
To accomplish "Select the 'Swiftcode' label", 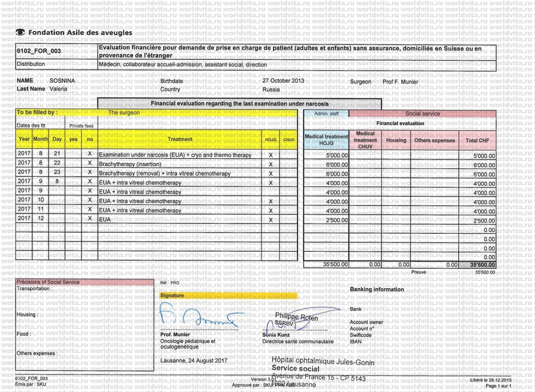I will [360, 335].
